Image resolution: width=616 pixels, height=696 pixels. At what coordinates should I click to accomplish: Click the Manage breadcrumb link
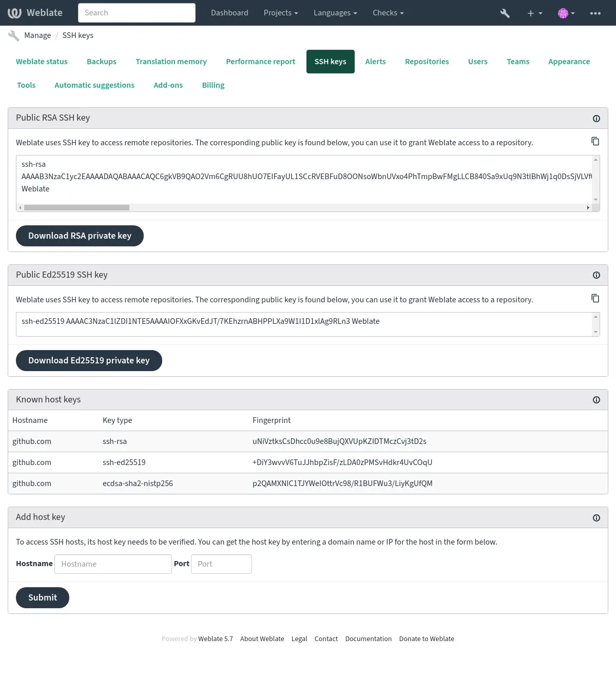[37, 35]
